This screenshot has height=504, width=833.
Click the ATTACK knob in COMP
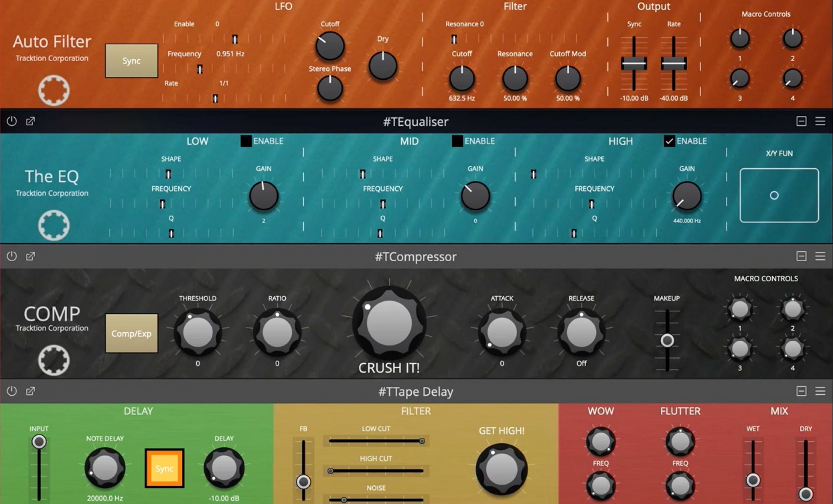click(x=502, y=333)
